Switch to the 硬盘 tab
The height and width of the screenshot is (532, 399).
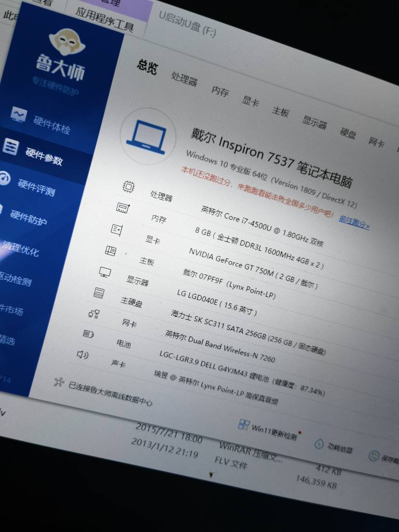(x=348, y=132)
